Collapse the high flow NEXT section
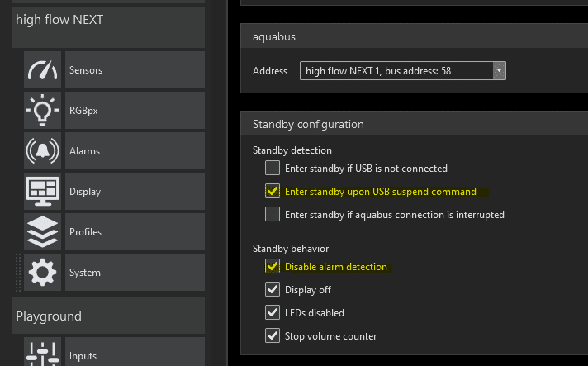The image size is (588, 366). (109, 20)
